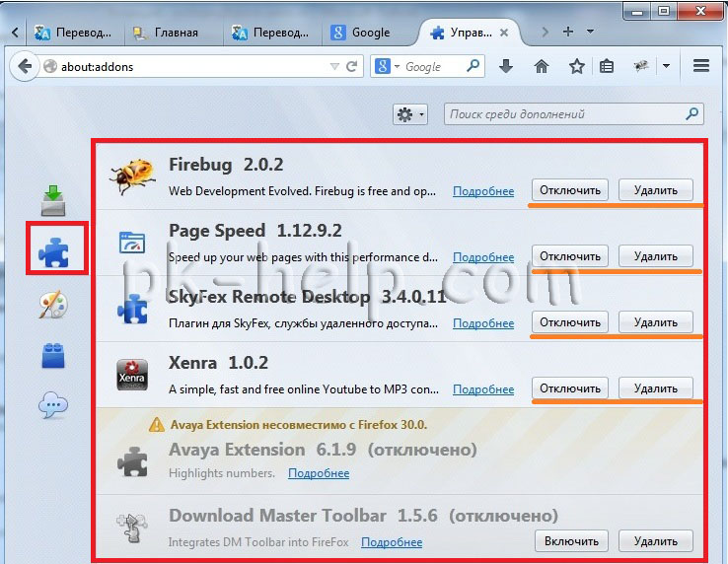Open the Plugins lego brick category

tap(53, 356)
